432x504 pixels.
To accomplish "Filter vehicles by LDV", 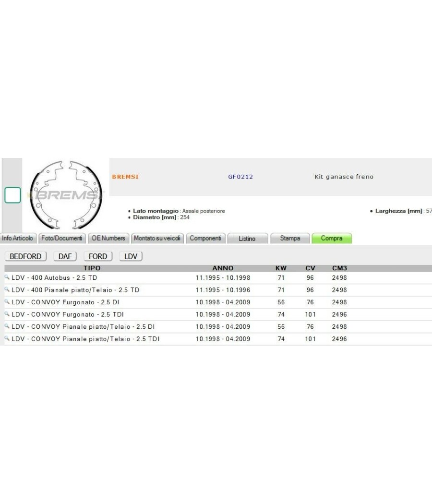I will pyautogui.click(x=131, y=256).
